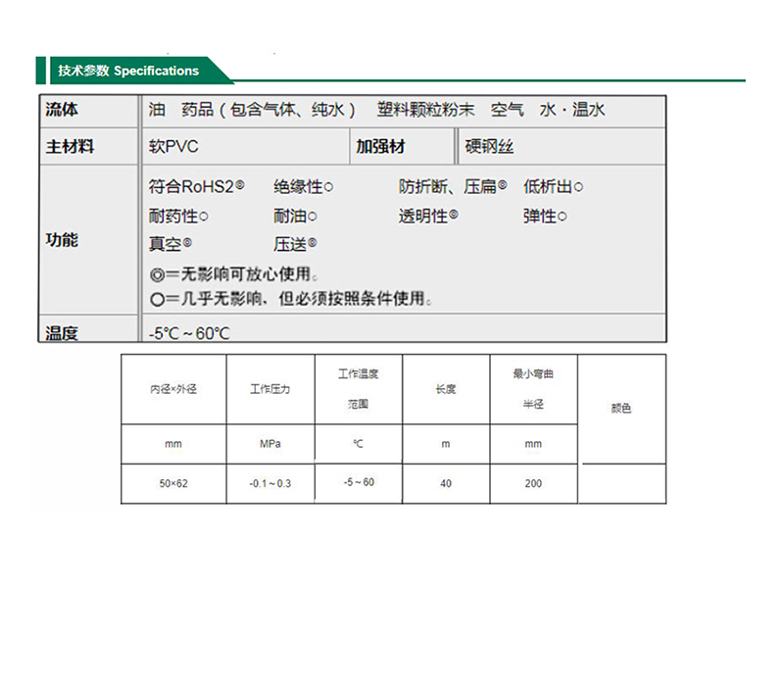The width and height of the screenshot is (784, 686).
Task: Click the MPa unit cell
Action: (x=270, y=444)
